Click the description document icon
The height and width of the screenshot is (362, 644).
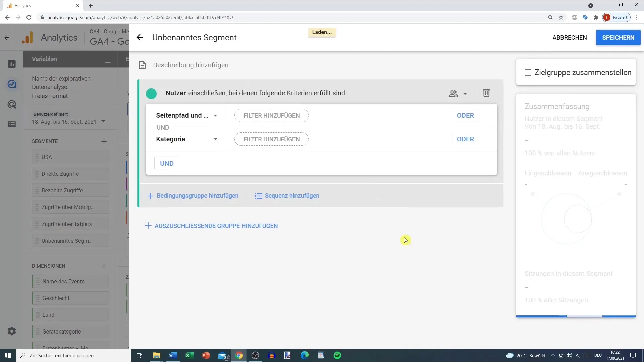coord(143,65)
